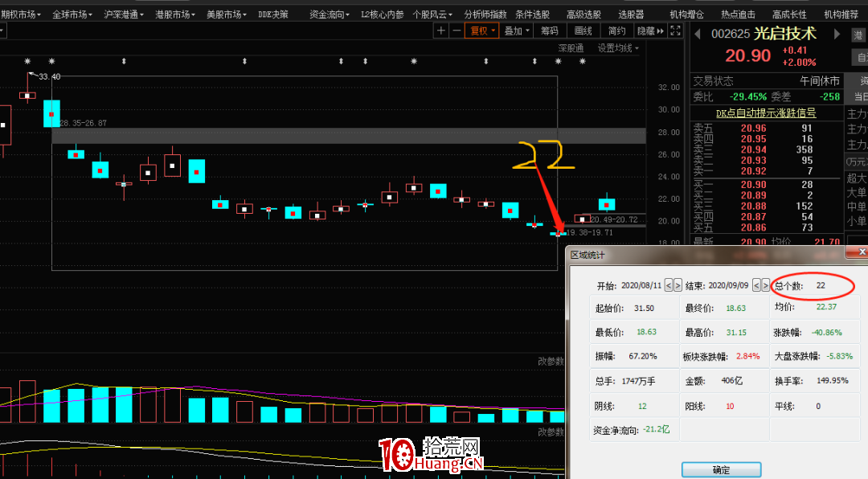Expand the 复权 dropdown arrow
868x479 pixels.
[x=493, y=31]
